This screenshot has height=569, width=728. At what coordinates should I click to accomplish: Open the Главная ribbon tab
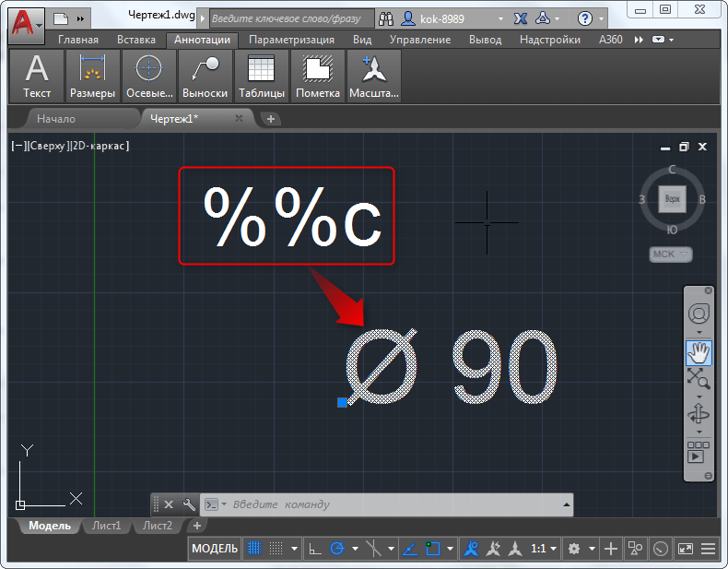point(78,40)
